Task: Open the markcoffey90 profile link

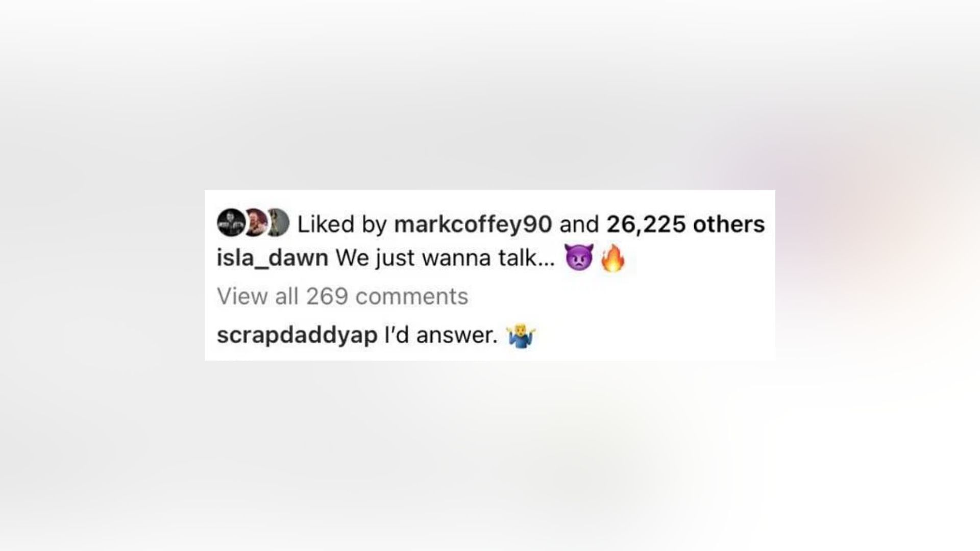Action: [473, 224]
